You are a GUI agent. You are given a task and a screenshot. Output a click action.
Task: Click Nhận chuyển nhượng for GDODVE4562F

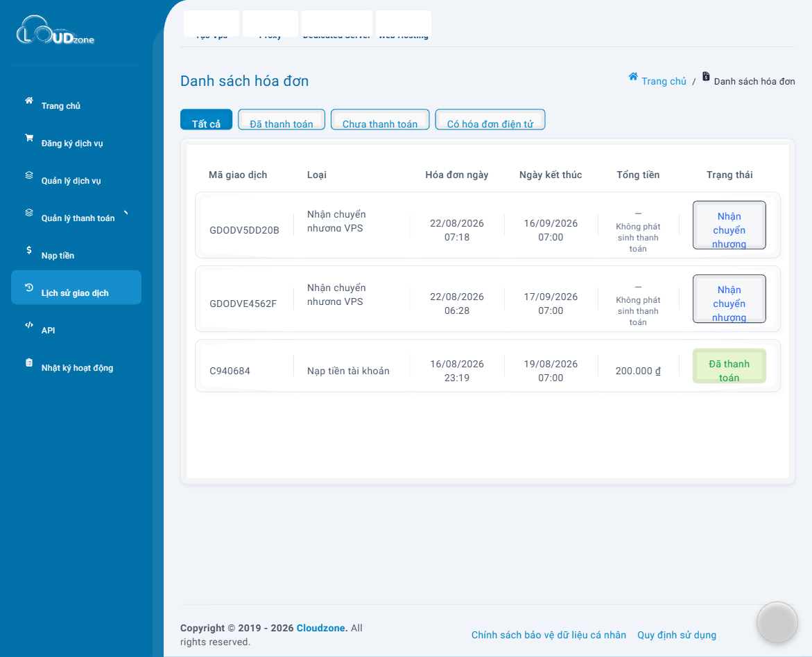[x=729, y=299]
